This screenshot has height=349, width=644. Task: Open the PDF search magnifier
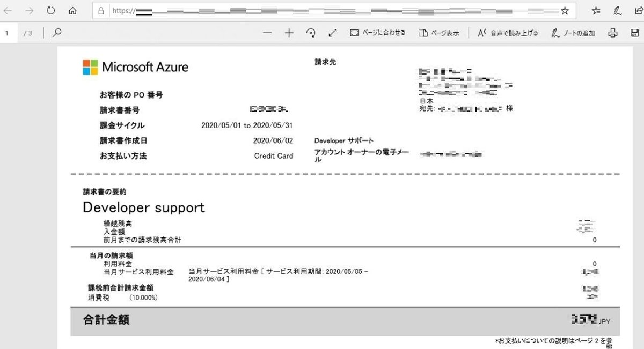coord(56,33)
